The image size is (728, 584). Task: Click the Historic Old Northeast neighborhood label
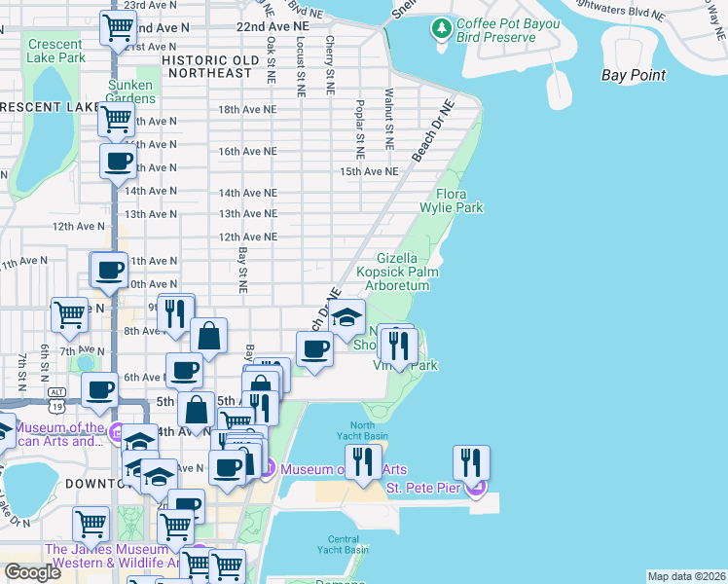210,67
